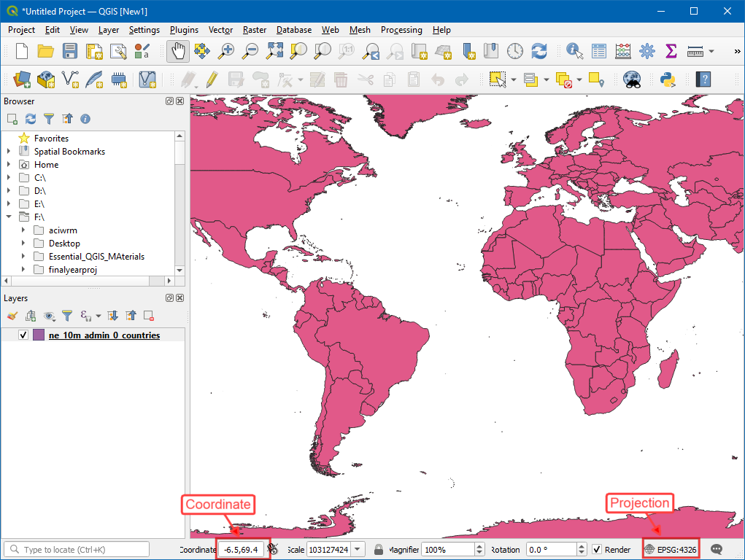Viewport: 745px width, 560px height.
Task: Toggle the scale lock icon
Action: click(x=379, y=550)
